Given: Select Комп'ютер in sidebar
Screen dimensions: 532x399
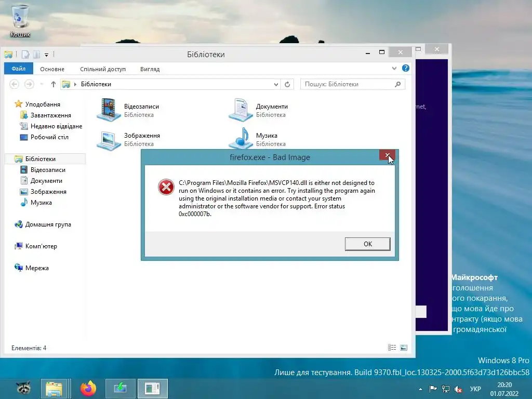Looking at the screenshot, I should coord(41,246).
